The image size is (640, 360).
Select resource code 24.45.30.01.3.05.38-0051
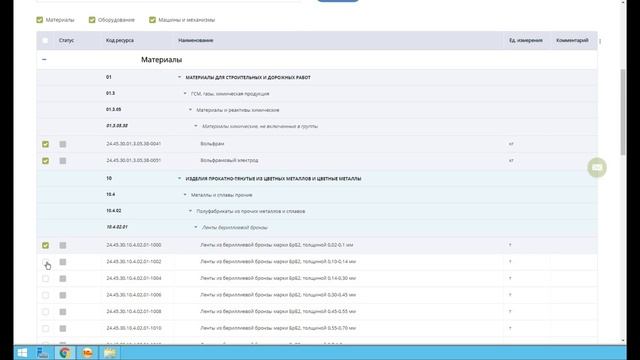[x=133, y=160]
